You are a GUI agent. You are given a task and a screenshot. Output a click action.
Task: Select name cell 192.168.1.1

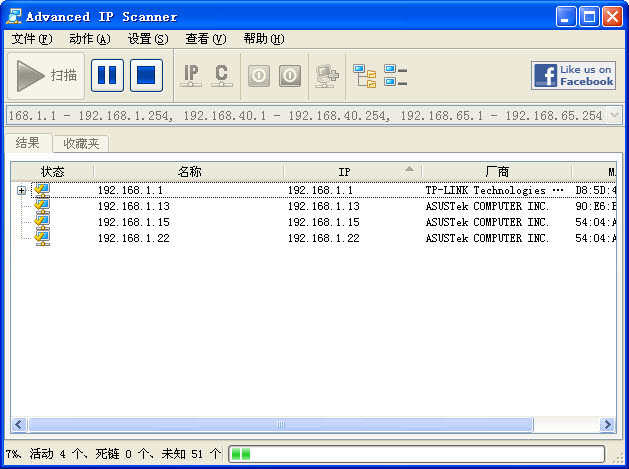tap(130, 190)
